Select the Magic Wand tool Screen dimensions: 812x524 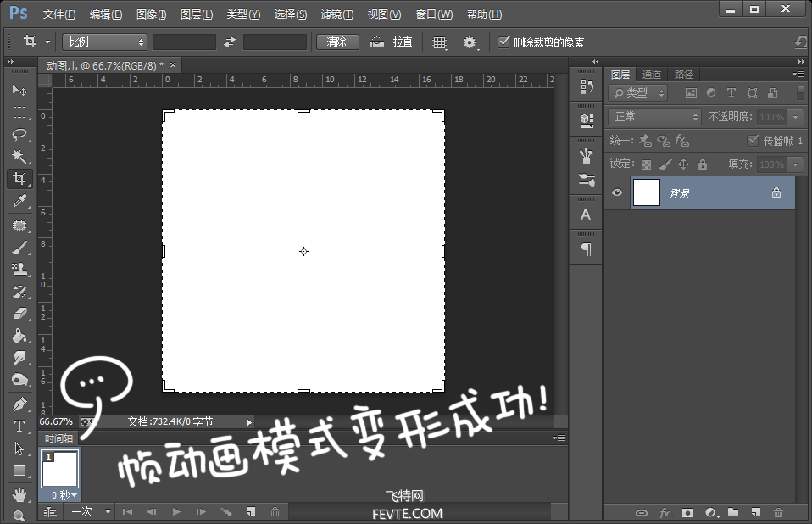point(19,156)
